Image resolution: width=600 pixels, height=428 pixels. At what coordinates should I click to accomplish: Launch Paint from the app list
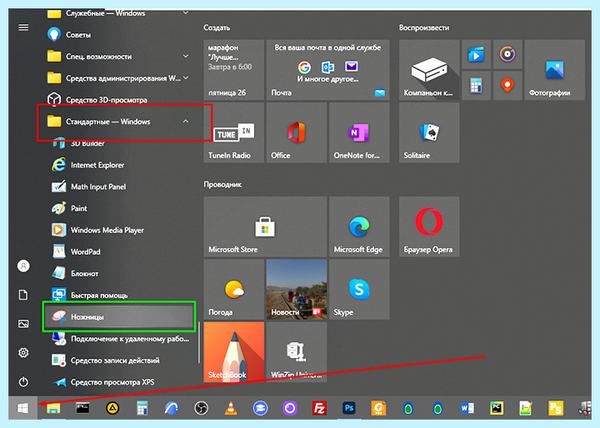pyautogui.click(x=119, y=208)
